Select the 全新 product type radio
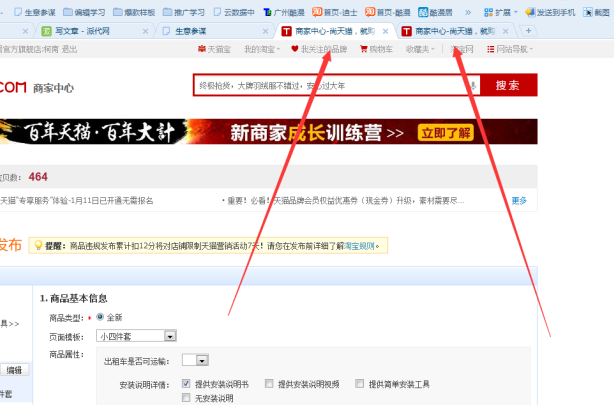The width and height of the screenshot is (614, 405). pos(100,316)
